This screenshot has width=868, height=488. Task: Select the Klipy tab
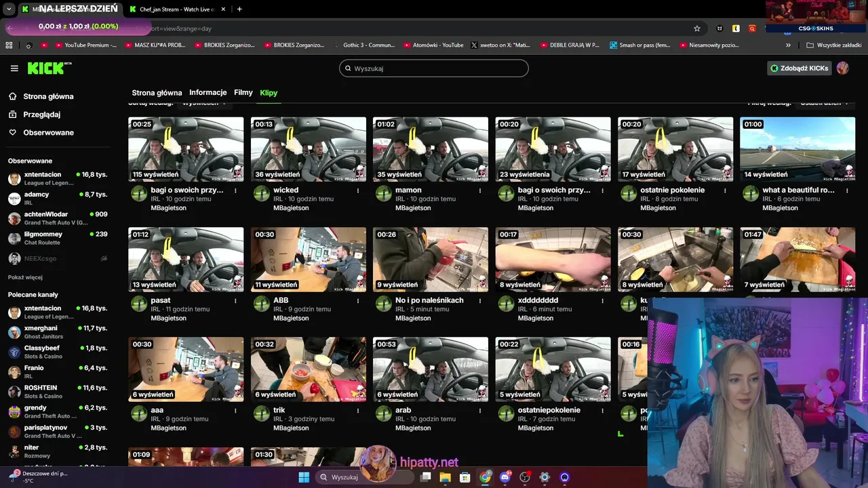coord(269,93)
